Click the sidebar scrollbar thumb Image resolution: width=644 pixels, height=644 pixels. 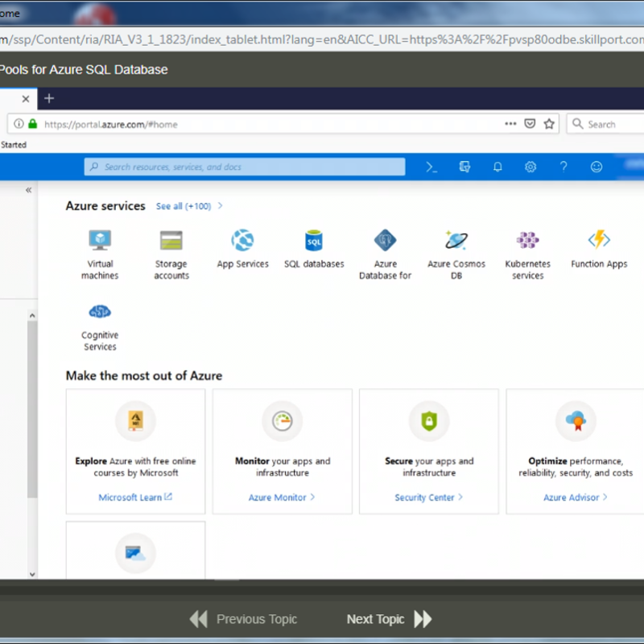32,410
